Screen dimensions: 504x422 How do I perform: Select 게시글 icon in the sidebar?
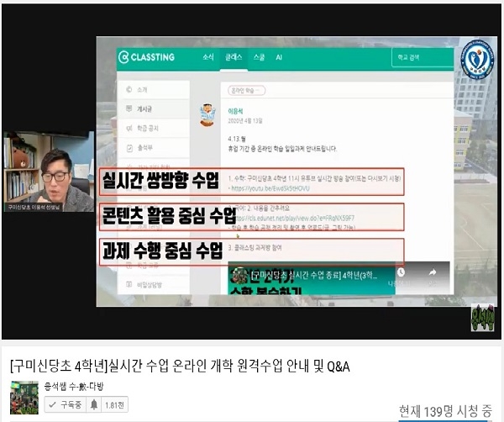click(129, 109)
